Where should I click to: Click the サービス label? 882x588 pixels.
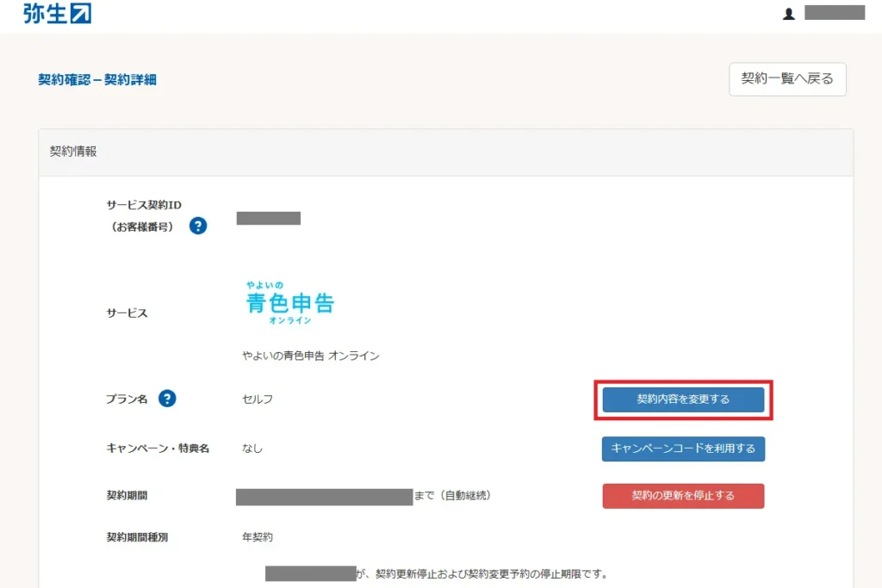click(x=127, y=313)
